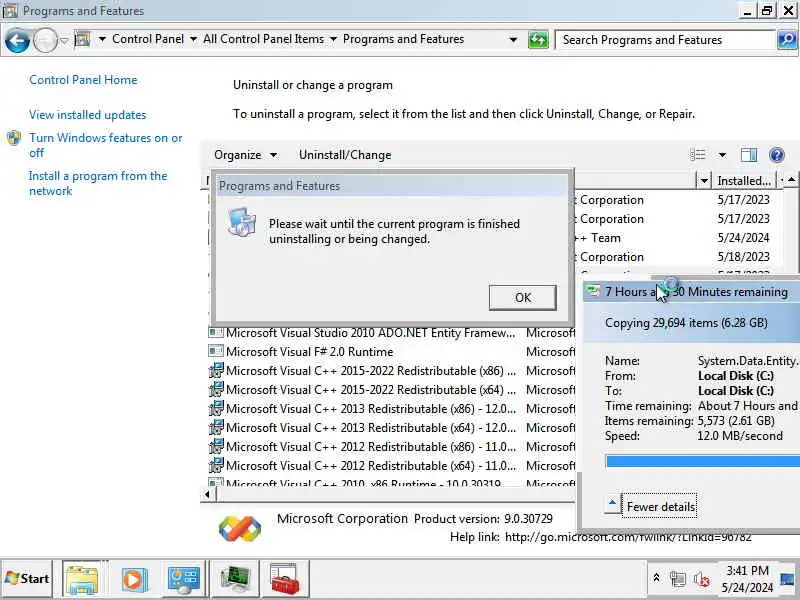Click icon of Visual C++ 2015-2022 (x64)
The width and height of the screenshot is (800, 600).
(x=216, y=389)
